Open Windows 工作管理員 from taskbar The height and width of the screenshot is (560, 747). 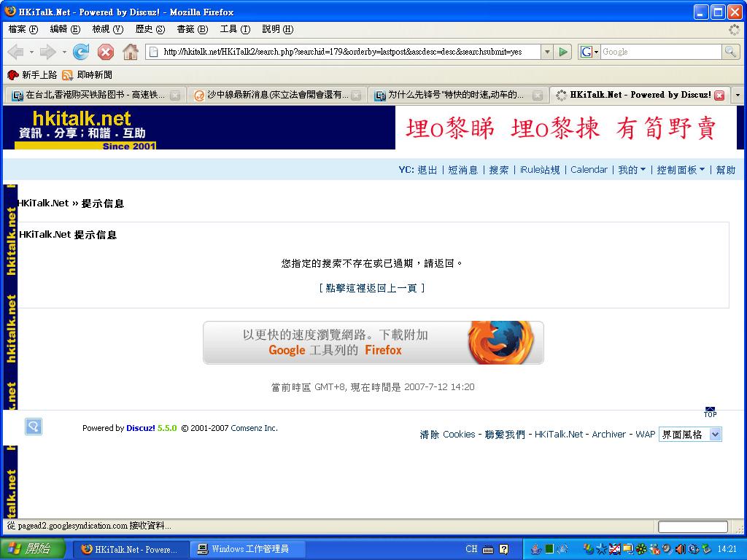pyautogui.click(x=245, y=549)
